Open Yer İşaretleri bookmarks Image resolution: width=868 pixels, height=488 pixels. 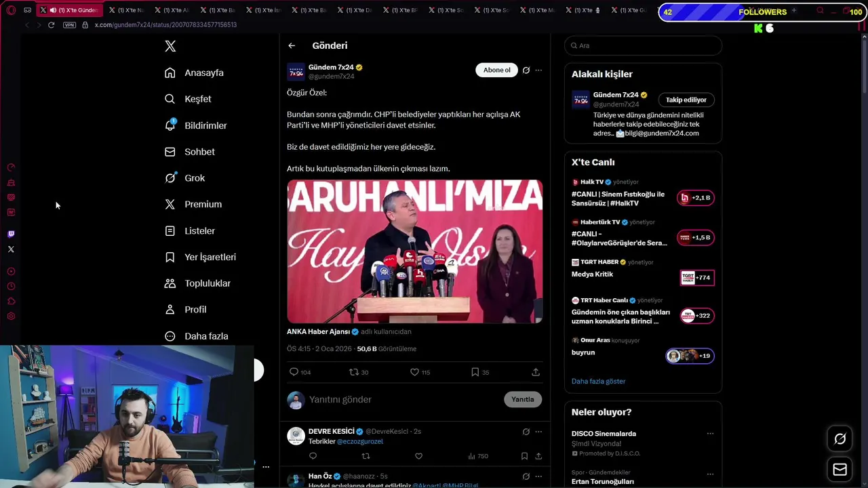click(x=200, y=257)
